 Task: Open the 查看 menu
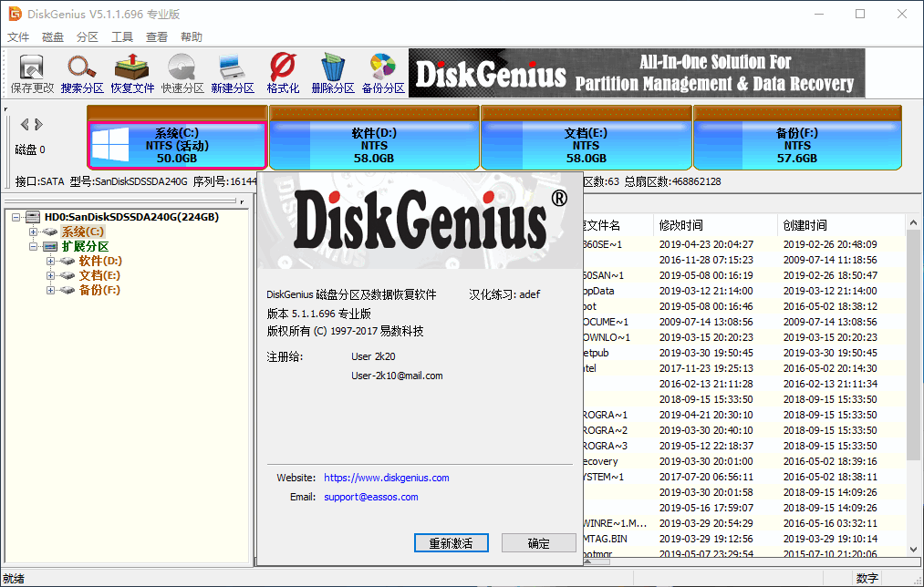157,37
